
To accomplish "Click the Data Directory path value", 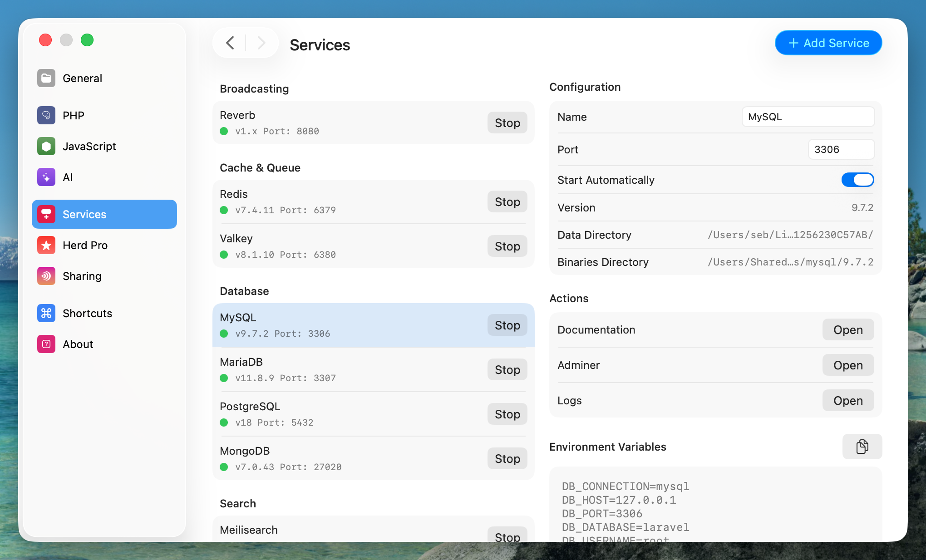I will tap(790, 235).
